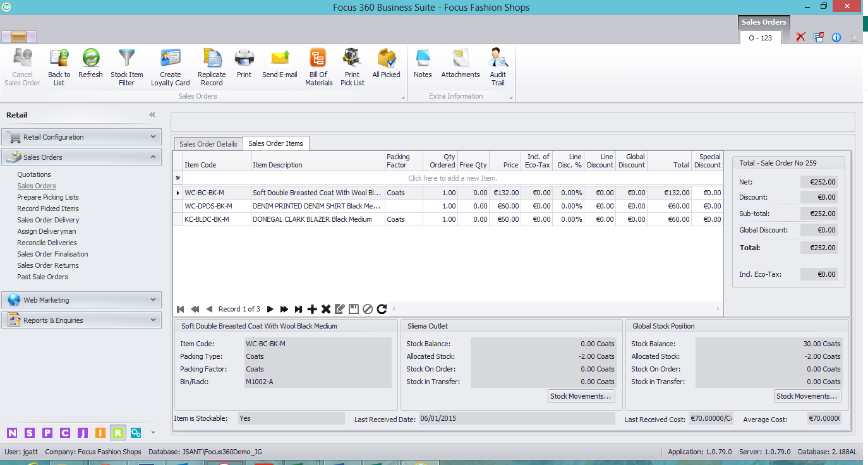The image size is (868, 465).
Task: Switch to Sales Order Details tab
Action: click(208, 144)
